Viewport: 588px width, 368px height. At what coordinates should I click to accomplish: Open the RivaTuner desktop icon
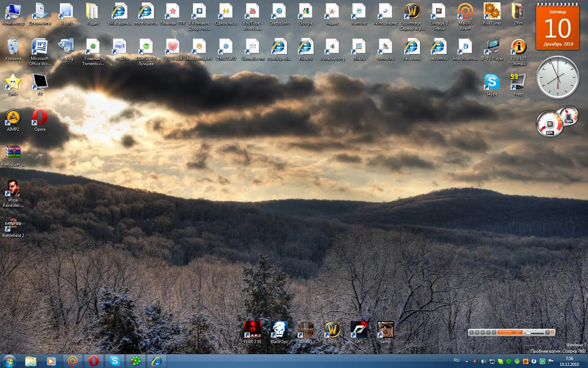[x=492, y=12]
